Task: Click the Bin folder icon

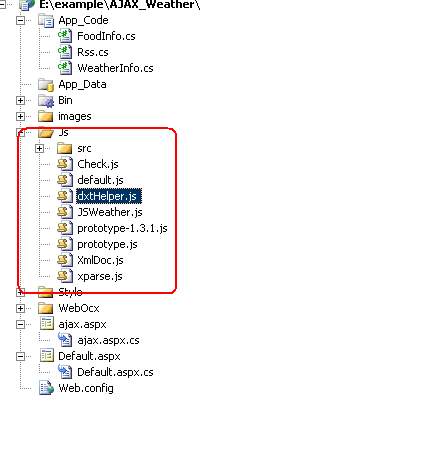Action: tap(46, 100)
